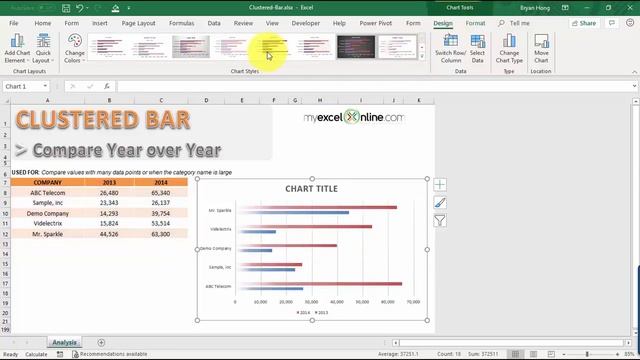Open undo history dropdown arrow
Screen dimensions: 640x360
pyautogui.click(x=87, y=8)
